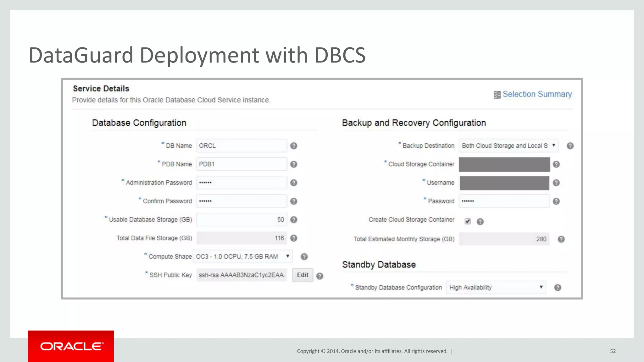Image resolution: width=644 pixels, height=362 pixels.
Task: Show help for Administration Password
Action: coord(294,183)
